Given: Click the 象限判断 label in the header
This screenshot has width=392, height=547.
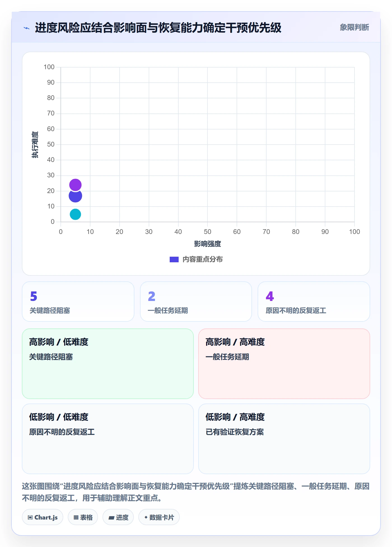Looking at the screenshot, I should [354, 27].
